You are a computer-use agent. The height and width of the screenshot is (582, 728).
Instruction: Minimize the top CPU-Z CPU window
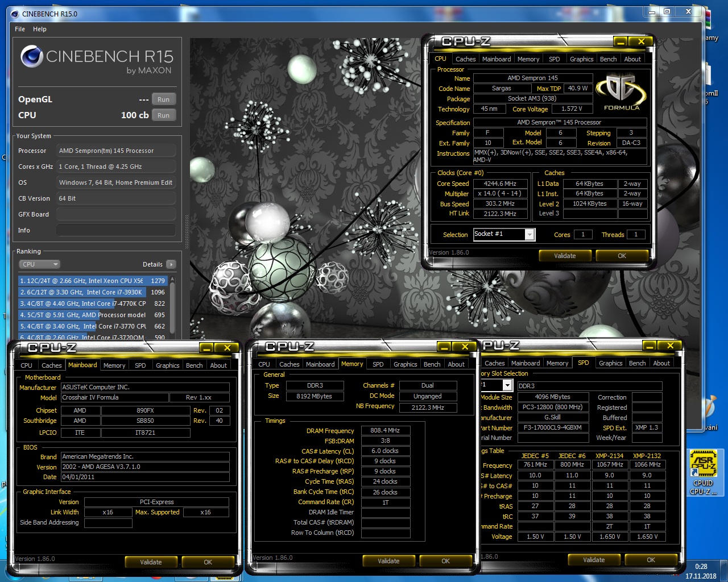click(x=621, y=41)
